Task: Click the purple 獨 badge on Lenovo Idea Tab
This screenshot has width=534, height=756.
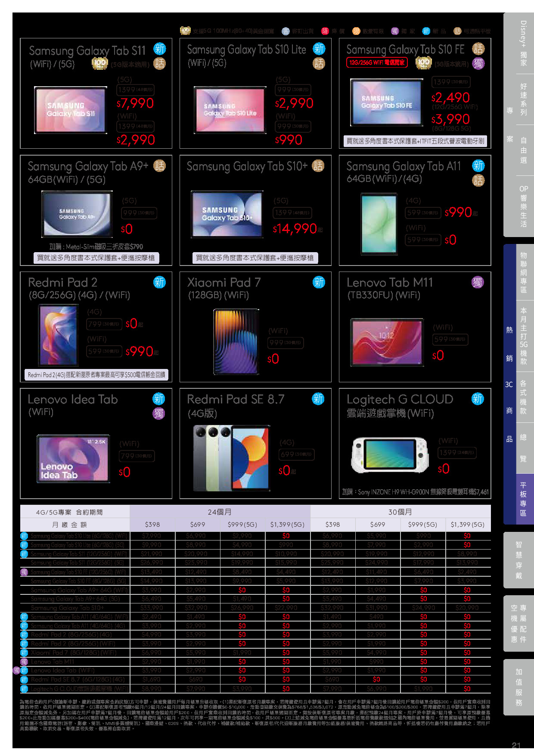Action: 159,413
